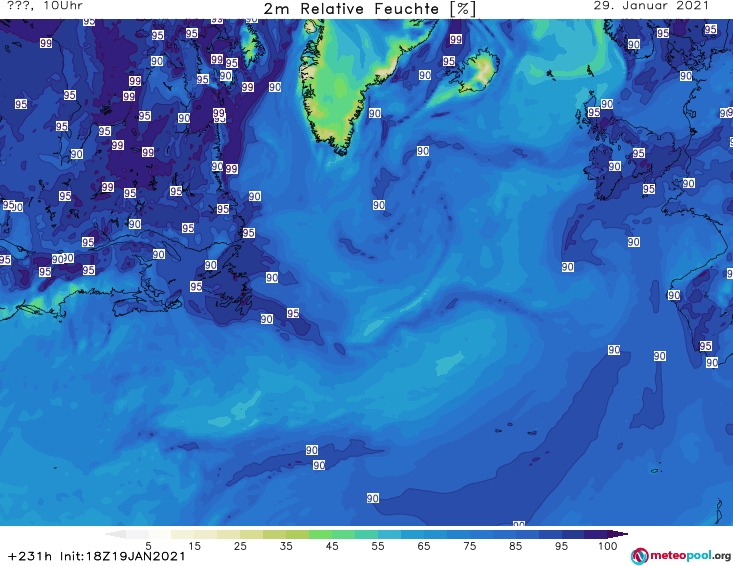Click the date '29. Januar 2021'
This screenshot has width=733, height=566.
pyautogui.click(x=651, y=6)
